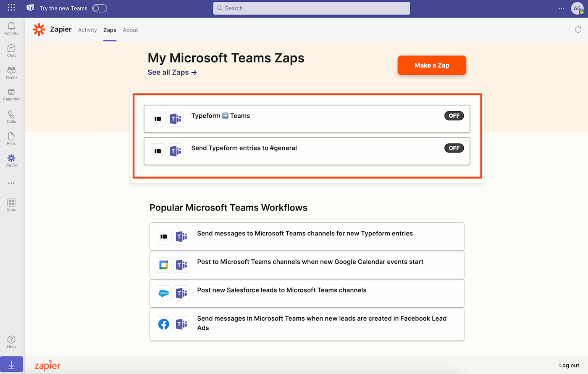The height and width of the screenshot is (374, 588).
Task: Reload the Zapier tab with refresh icon
Action: click(x=578, y=29)
